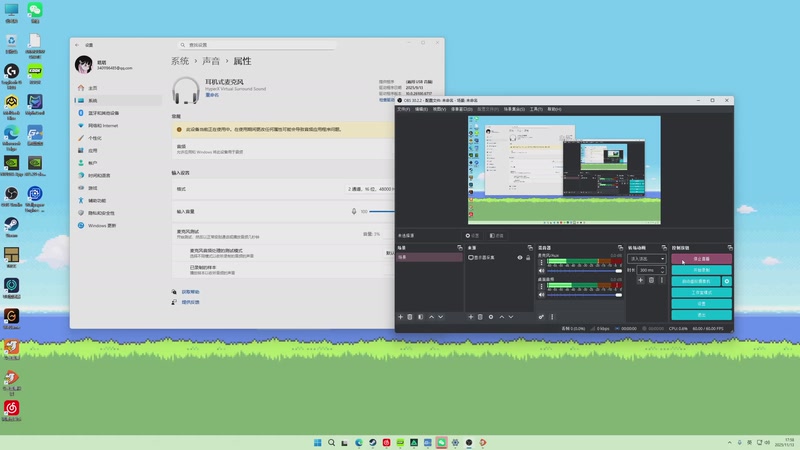Start the virtual camera button in the OBS controls panel
This screenshot has height=450, width=800.
[696, 281]
